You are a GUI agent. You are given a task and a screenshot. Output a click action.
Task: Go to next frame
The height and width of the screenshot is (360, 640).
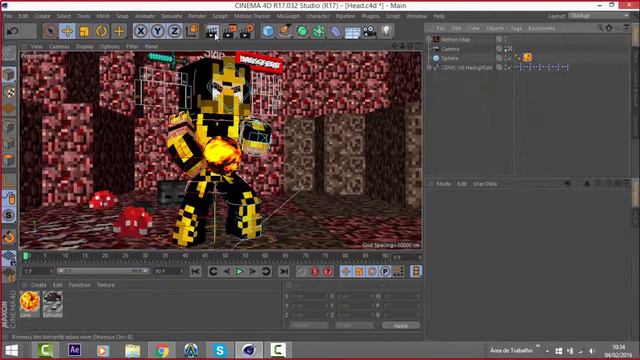253,271
